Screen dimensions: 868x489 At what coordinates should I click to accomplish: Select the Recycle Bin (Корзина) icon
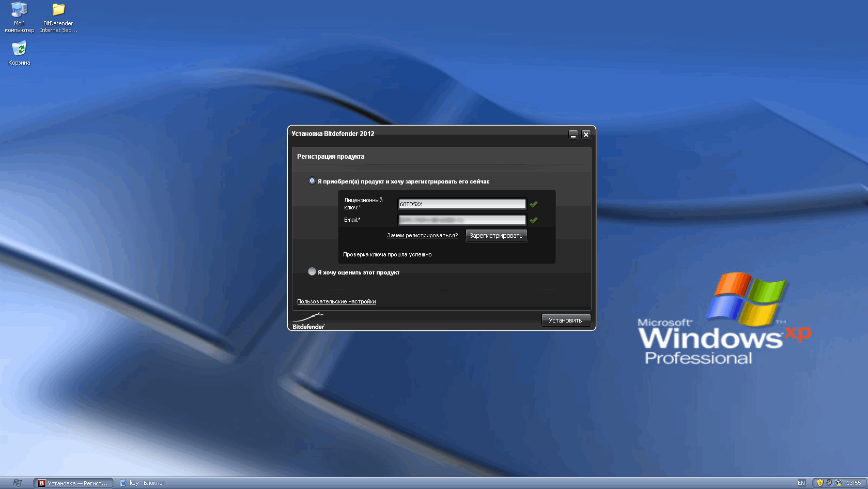19,53
